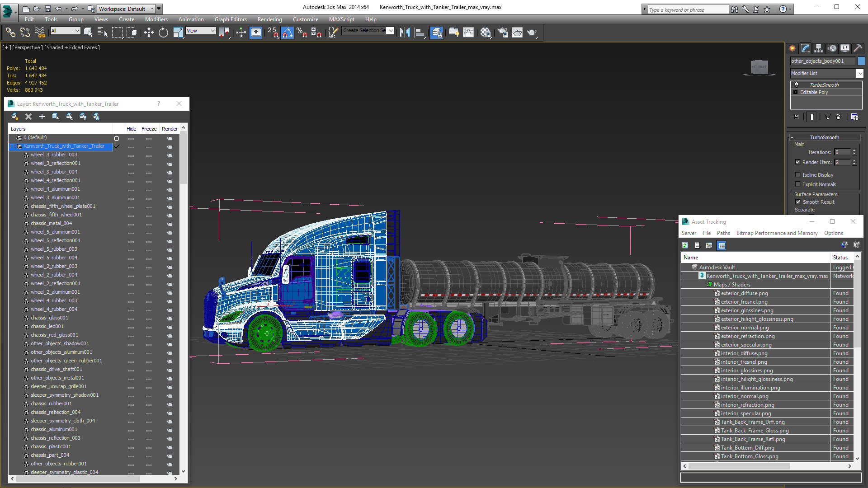Switch to the Create command panel tab
The image size is (868, 488).
793,48
